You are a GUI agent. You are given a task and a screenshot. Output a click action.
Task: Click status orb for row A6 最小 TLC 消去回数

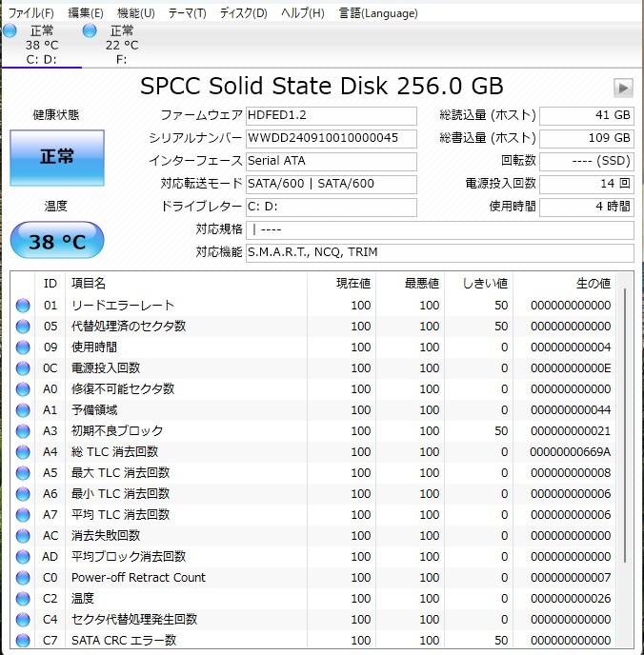tap(23, 494)
